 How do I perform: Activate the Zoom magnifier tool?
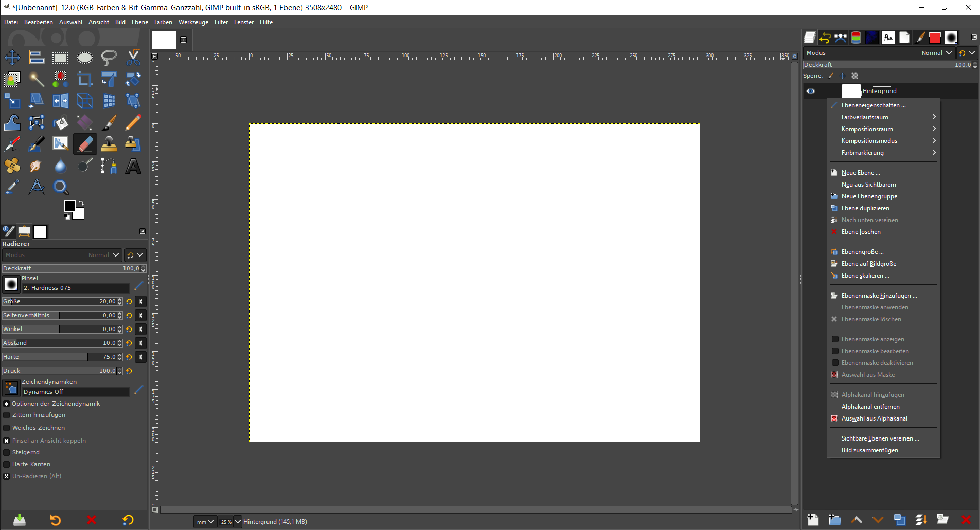(x=61, y=187)
